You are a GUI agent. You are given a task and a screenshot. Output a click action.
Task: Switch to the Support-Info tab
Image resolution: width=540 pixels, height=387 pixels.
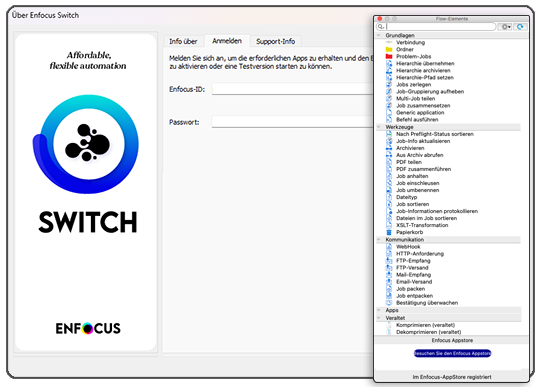pos(276,41)
